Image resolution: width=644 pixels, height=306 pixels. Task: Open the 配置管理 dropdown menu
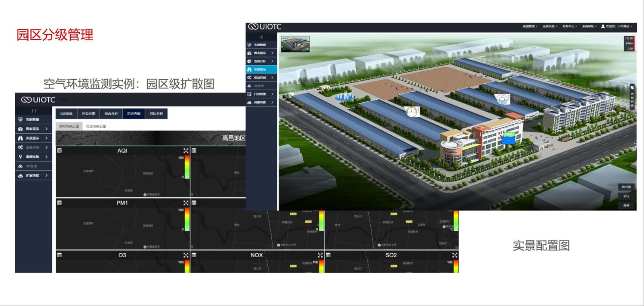click(530, 27)
